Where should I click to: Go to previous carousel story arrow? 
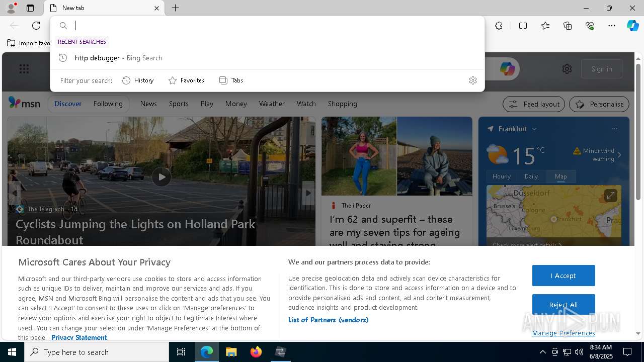(15, 193)
